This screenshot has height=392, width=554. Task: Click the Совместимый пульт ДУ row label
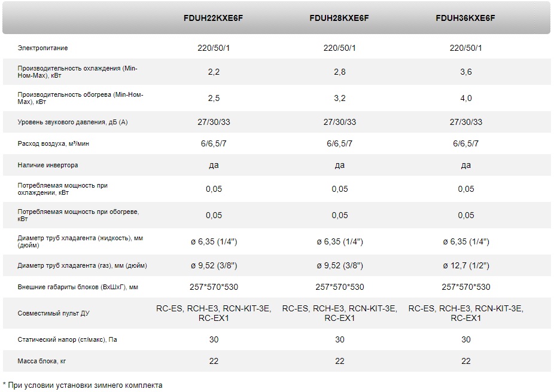point(53,313)
